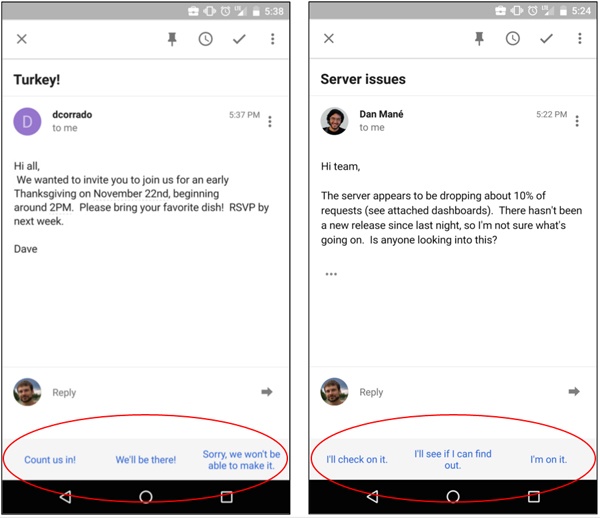Snooze the Turkey! email with clock icon
The image size is (600, 518).
(205, 39)
